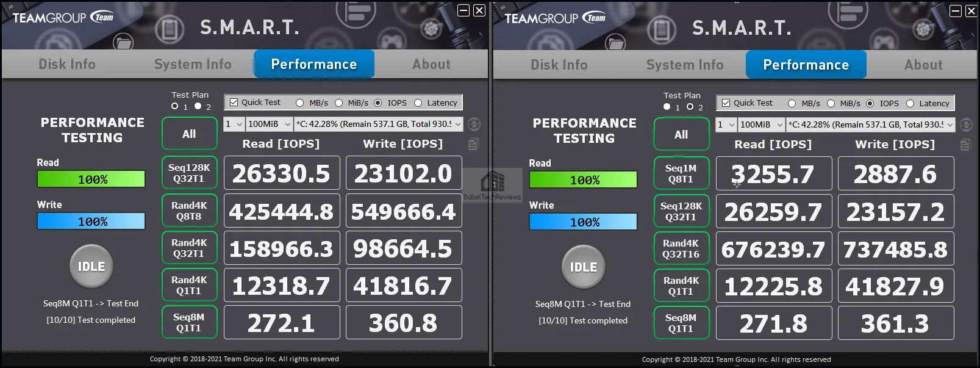Open the 100MiB test size dropdown, left window
Viewport: 980px width, 368px height.
coord(270,124)
